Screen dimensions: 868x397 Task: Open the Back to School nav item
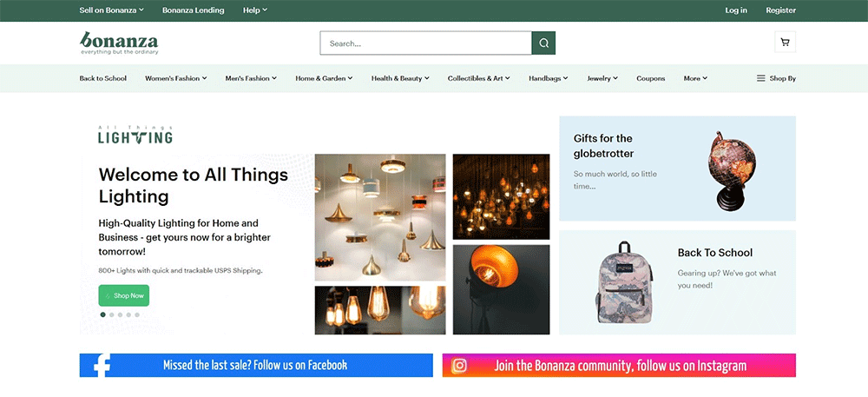point(103,78)
